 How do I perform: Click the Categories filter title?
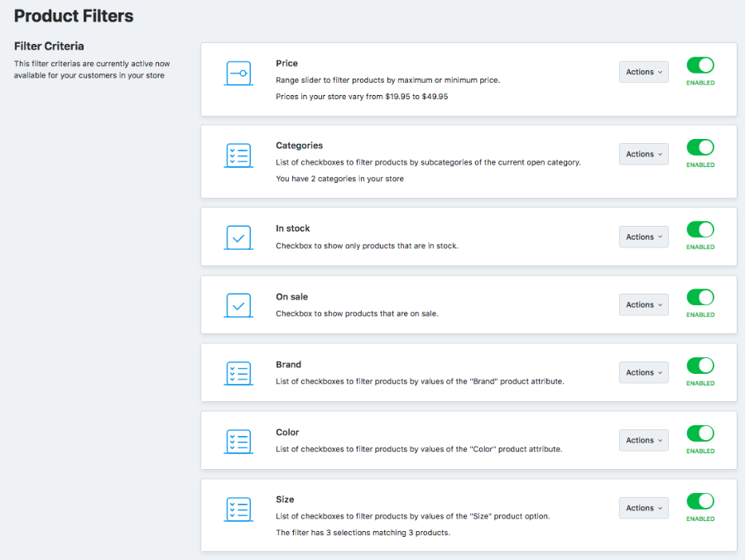click(x=300, y=146)
